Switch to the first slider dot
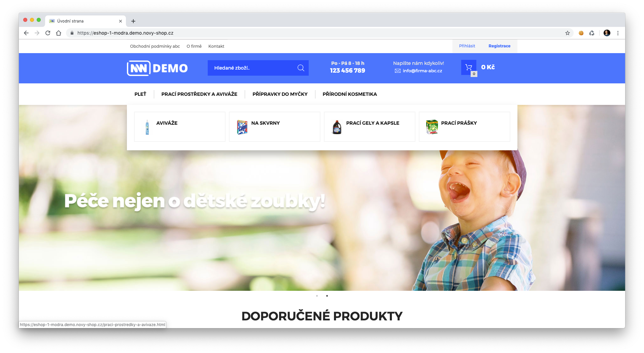Viewport: 644px width, 353px height. [x=317, y=296]
